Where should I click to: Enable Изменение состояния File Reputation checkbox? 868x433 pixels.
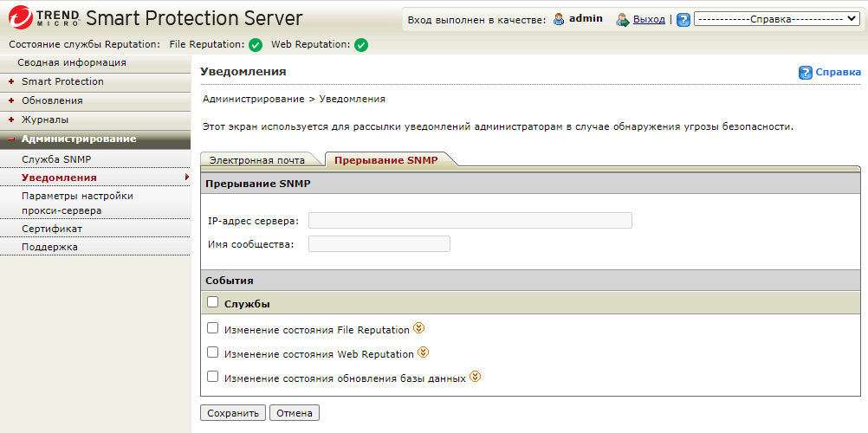[213, 328]
